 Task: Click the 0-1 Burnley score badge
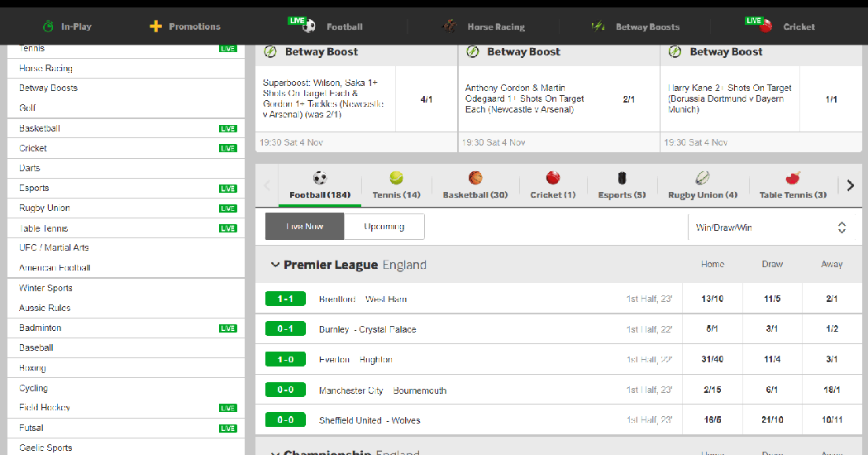point(286,329)
